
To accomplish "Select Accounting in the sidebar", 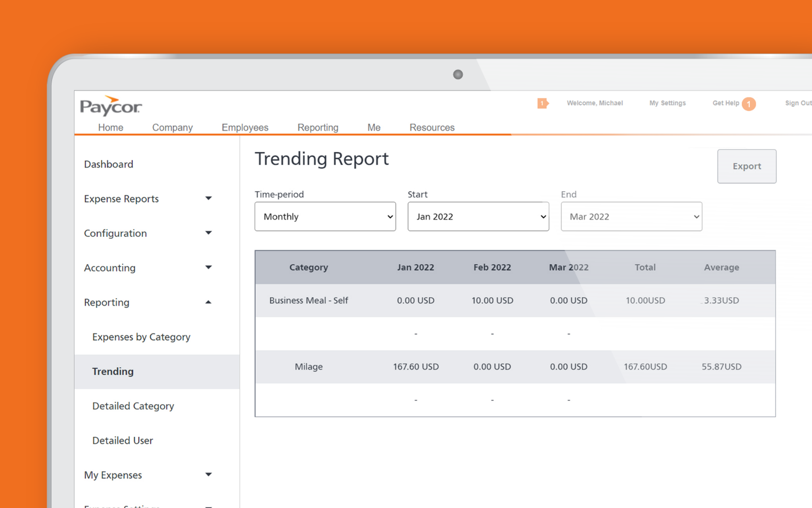I will [x=110, y=268].
